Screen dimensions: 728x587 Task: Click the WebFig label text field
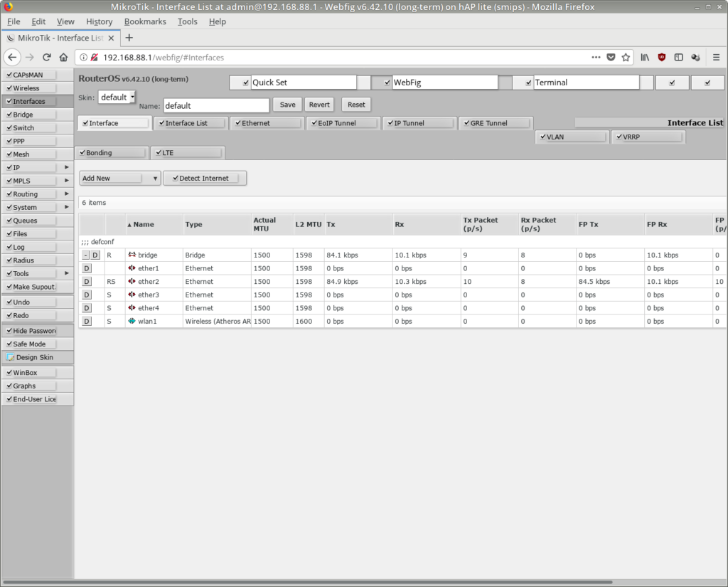(x=445, y=83)
